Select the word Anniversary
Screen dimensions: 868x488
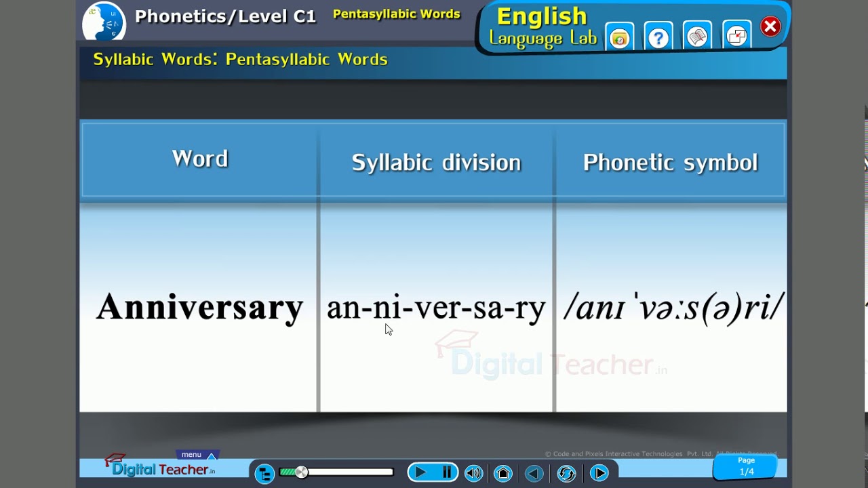(x=199, y=307)
